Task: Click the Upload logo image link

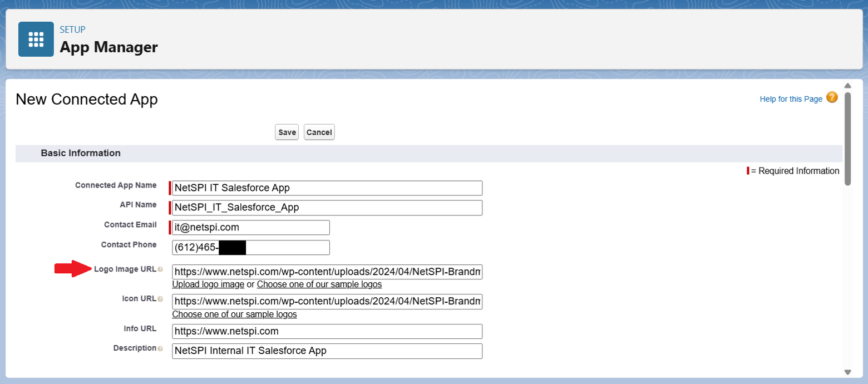Action: [x=208, y=284]
